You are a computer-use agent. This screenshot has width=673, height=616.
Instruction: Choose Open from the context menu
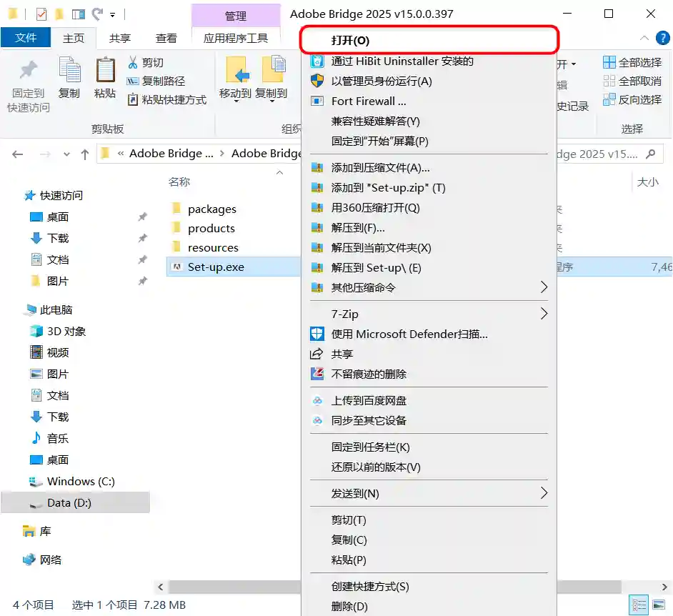[x=350, y=41]
